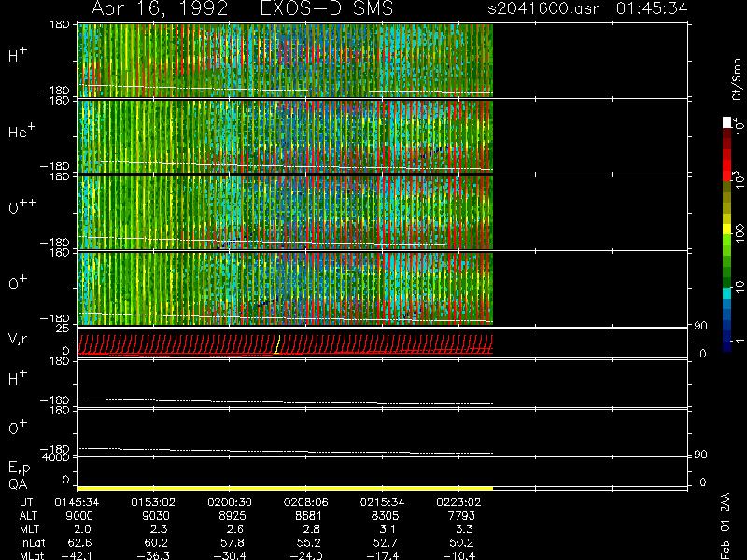Screen dimensions: 747x560
Task: Click the "MLT" row label
Action: point(29,529)
